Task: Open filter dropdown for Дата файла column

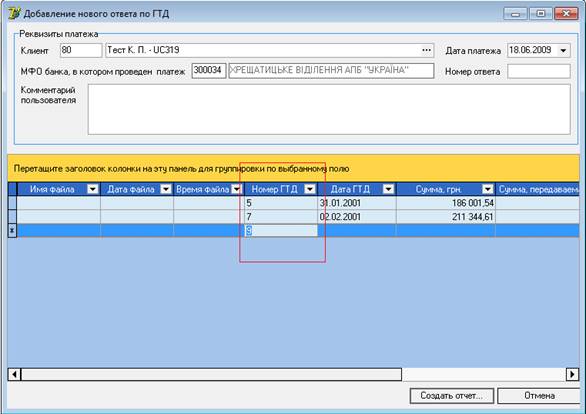Action: coord(166,189)
